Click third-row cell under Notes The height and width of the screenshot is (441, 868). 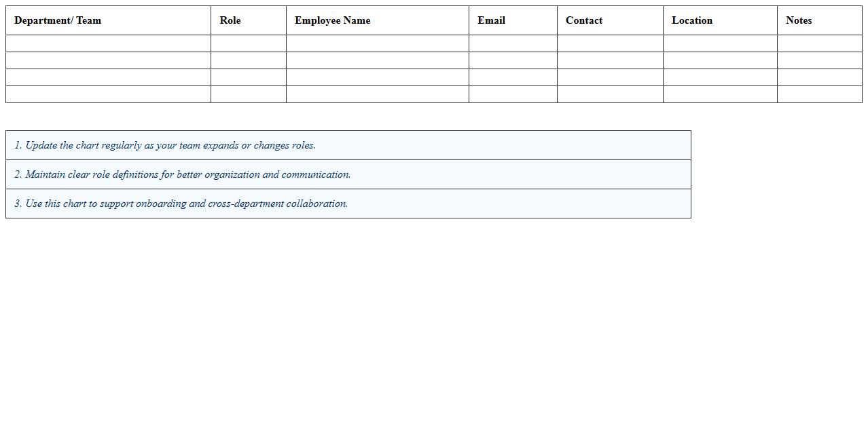[819, 77]
